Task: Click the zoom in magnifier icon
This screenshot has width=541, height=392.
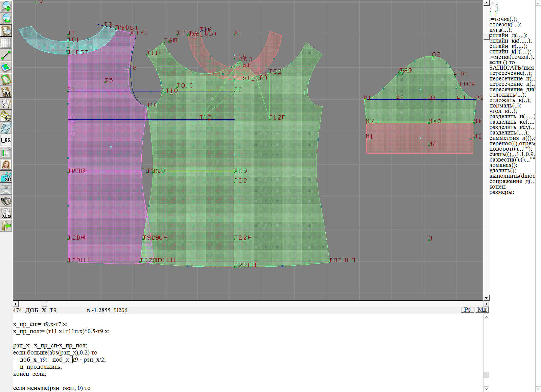Action: point(6,6)
